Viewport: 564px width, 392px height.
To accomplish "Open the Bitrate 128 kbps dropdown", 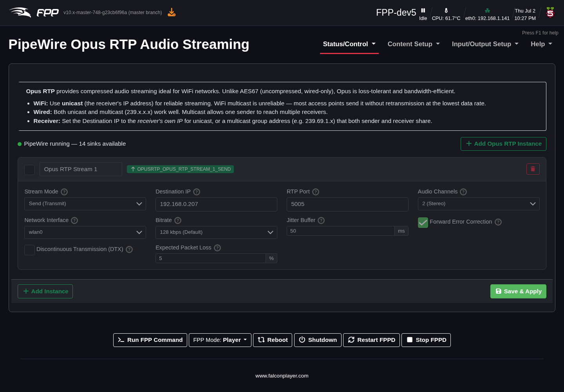I will 216,232.
